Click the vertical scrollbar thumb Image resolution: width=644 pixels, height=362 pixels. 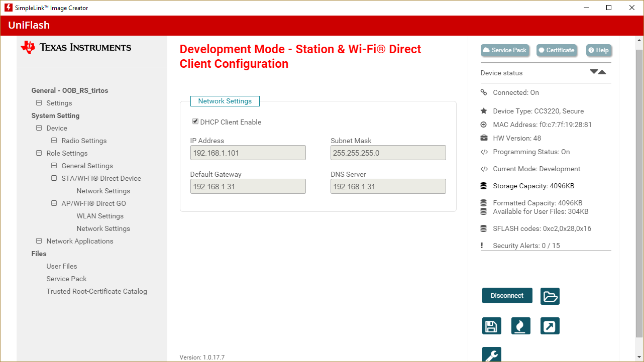(639, 193)
